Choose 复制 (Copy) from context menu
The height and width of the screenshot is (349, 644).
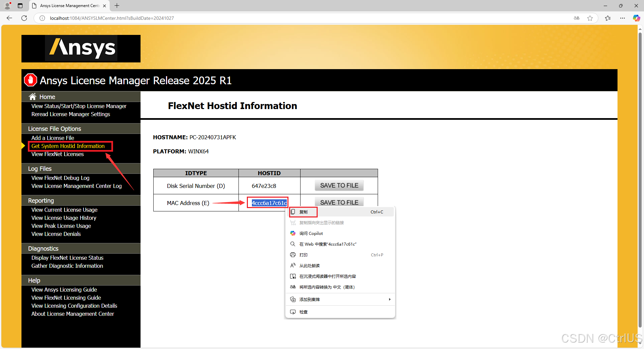point(340,212)
